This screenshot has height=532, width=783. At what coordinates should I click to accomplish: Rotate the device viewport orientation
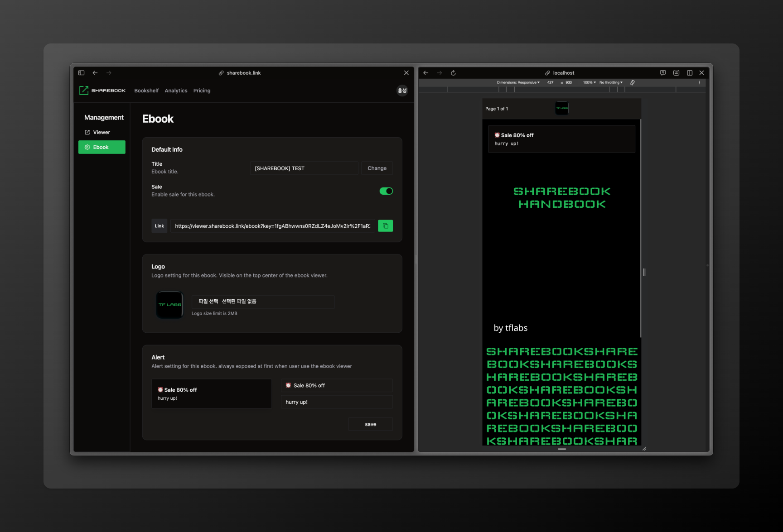[632, 82]
